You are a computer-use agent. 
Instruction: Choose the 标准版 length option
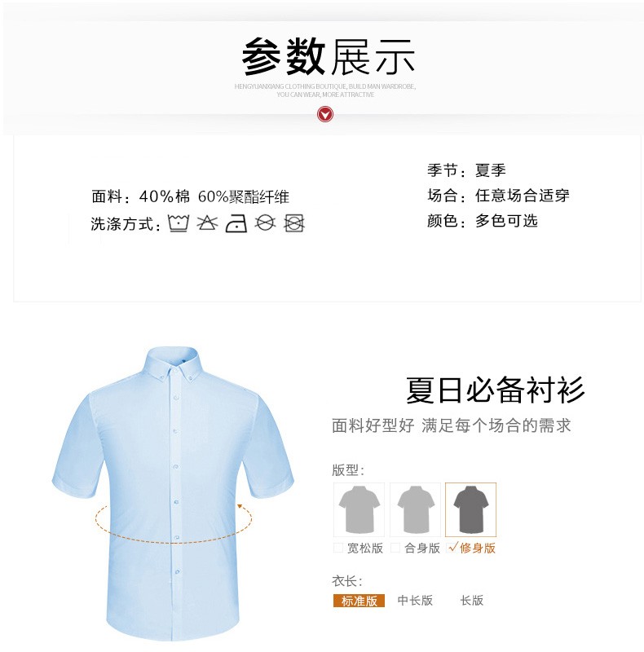[359, 601]
